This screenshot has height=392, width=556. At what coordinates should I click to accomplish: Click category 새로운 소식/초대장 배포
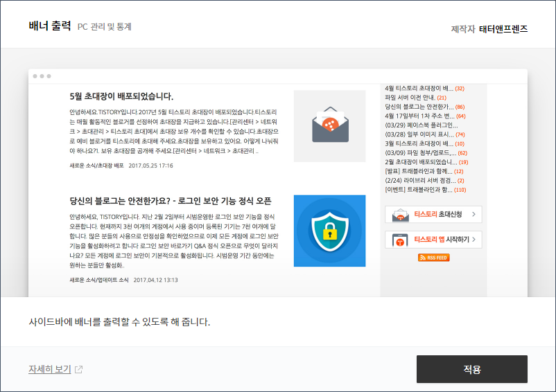point(96,166)
